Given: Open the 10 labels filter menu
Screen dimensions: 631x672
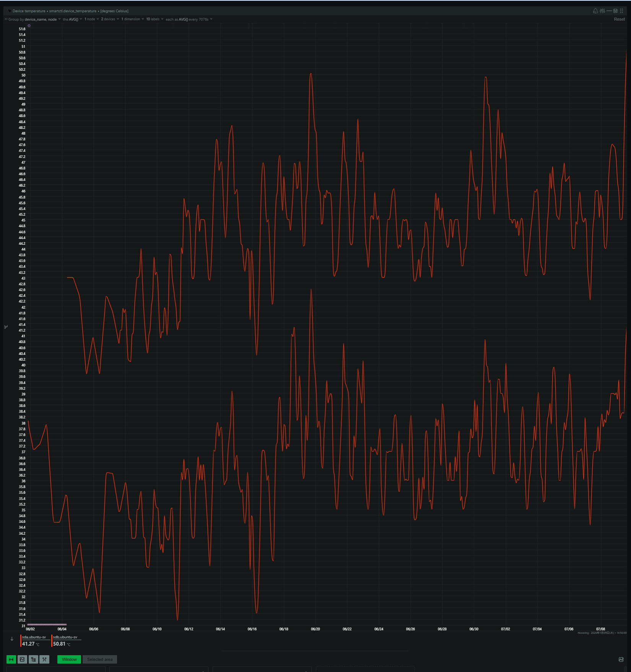Looking at the screenshot, I should coord(155,19).
